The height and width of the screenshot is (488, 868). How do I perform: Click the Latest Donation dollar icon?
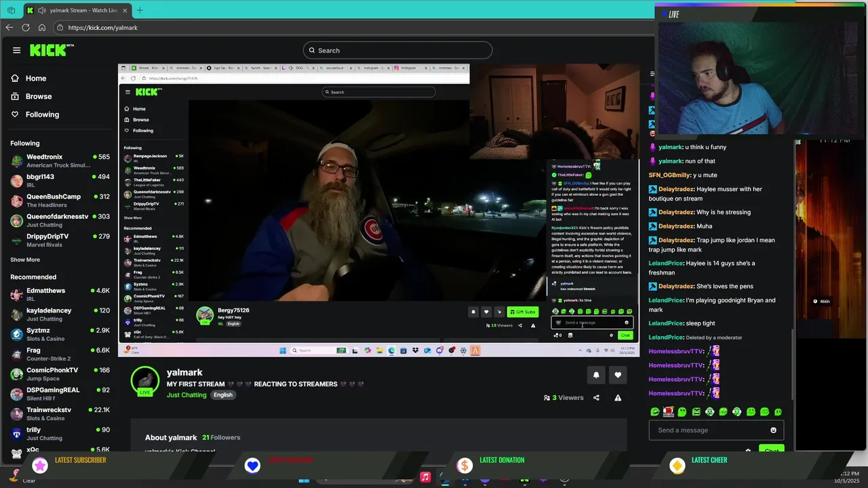point(465,466)
